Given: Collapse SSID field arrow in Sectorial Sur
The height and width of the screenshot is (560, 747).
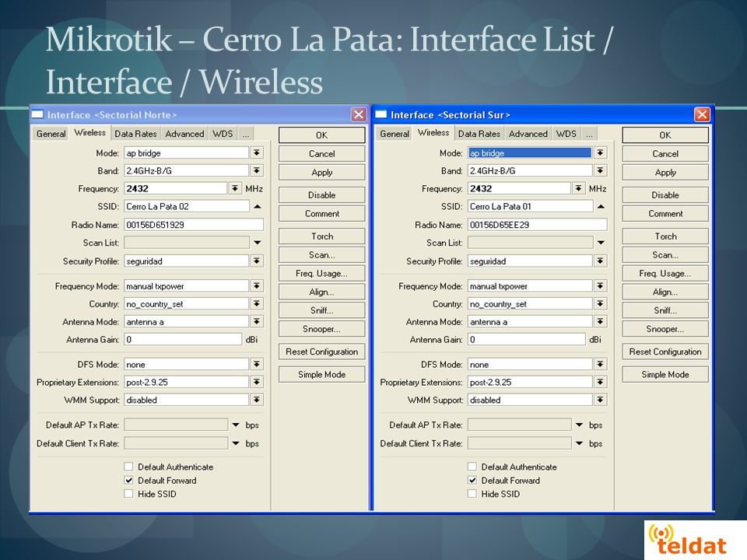Looking at the screenshot, I should click(601, 207).
